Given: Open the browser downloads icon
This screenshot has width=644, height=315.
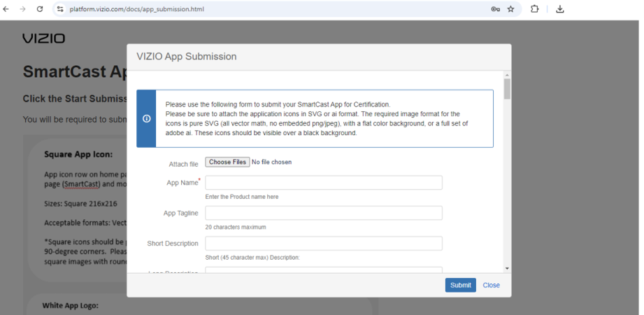Looking at the screenshot, I should pos(560,9).
